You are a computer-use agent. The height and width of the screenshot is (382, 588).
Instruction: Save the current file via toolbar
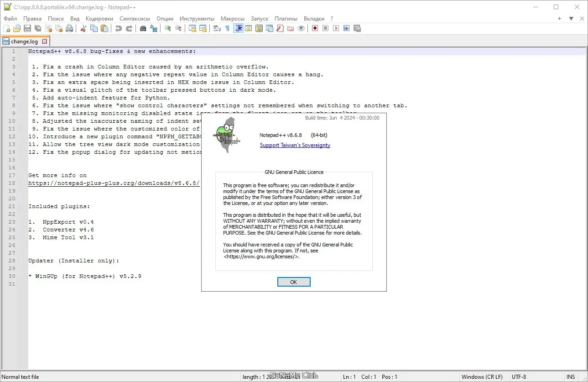pos(27,28)
